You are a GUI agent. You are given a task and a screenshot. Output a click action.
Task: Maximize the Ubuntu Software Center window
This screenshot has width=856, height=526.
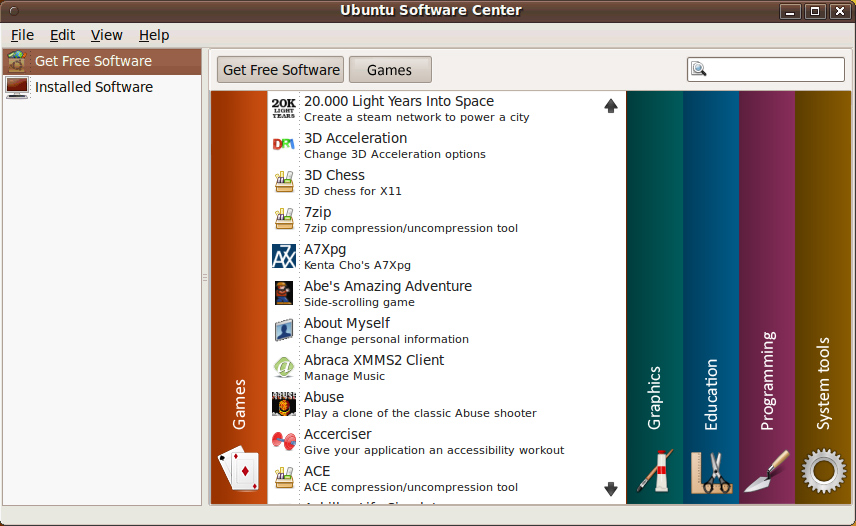[x=815, y=11]
